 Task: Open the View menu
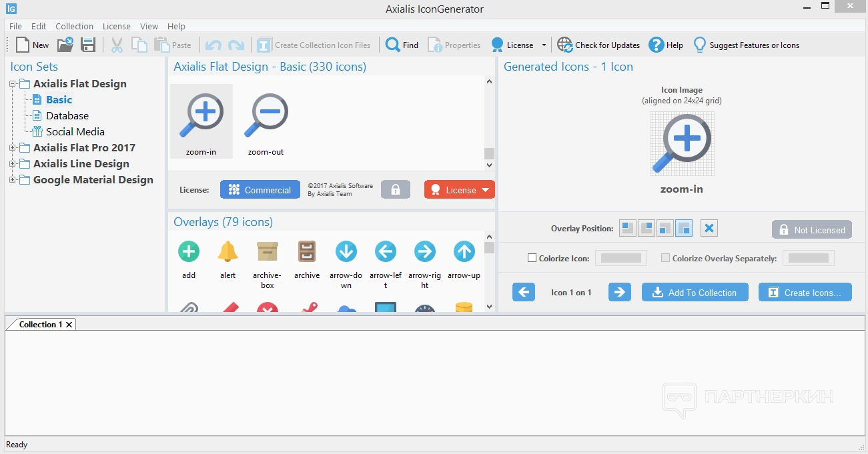click(149, 26)
